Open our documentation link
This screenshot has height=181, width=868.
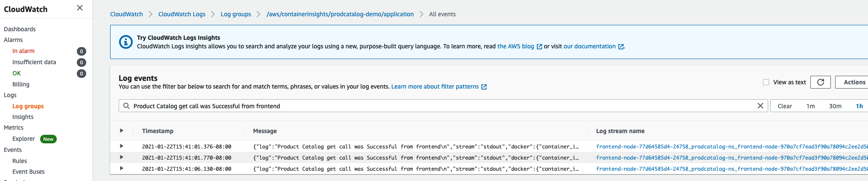tap(590, 46)
